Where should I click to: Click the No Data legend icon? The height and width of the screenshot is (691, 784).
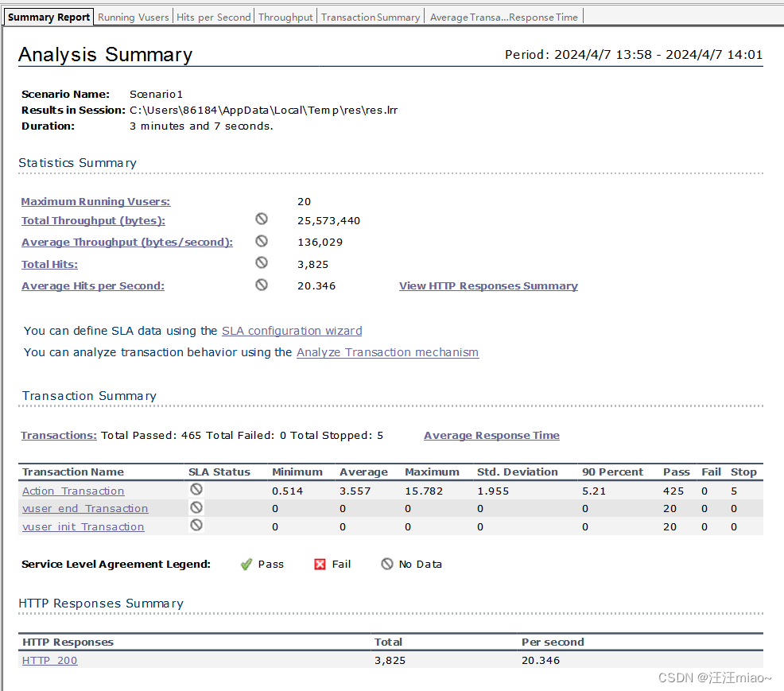tap(387, 564)
